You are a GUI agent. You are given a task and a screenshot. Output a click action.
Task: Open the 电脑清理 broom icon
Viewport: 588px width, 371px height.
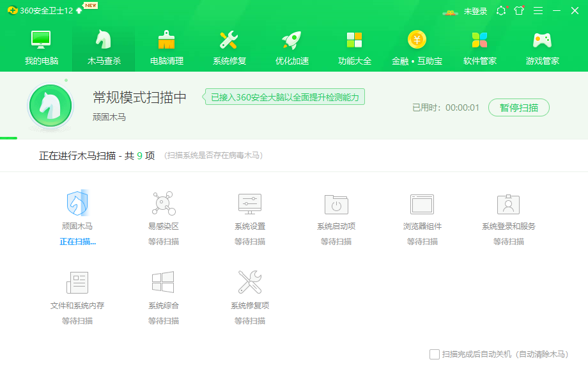[x=166, y=41]
